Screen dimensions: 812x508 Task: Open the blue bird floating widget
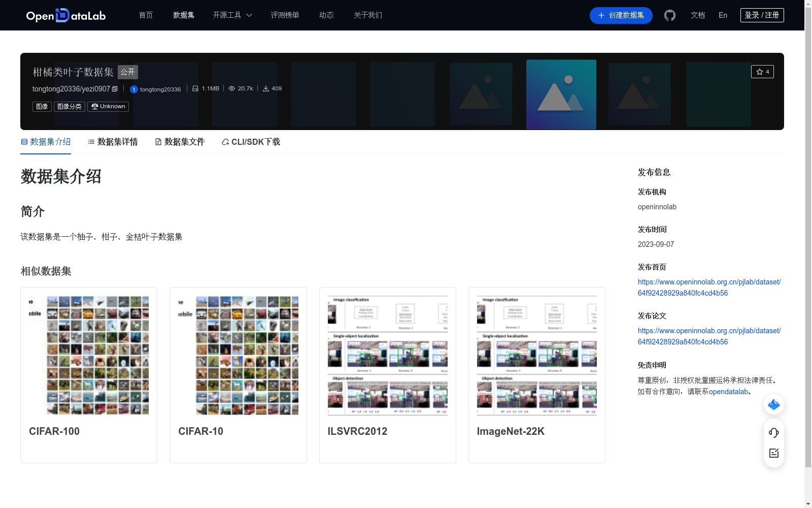click(x=774, y=404)
